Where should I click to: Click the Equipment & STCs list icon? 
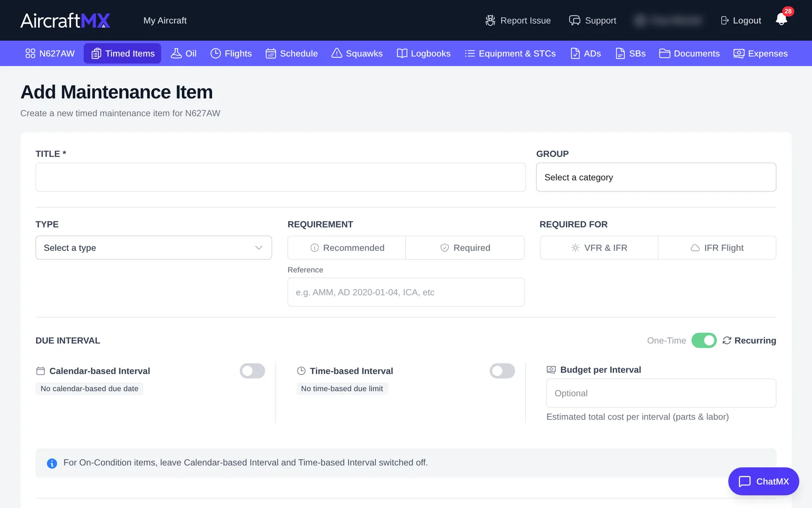click(470, 53)
